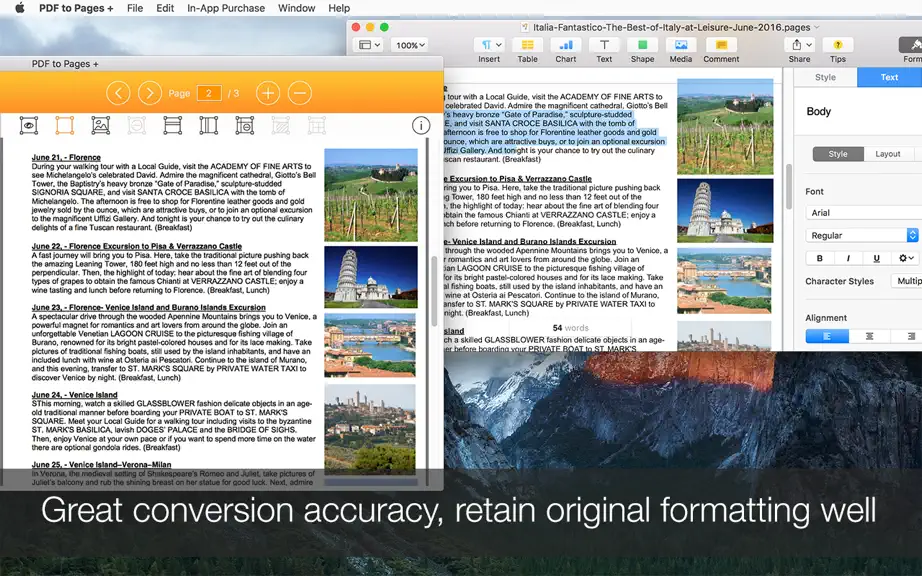
Task: Open the 100% zoom dropdown
Action: tap(410, 45)
